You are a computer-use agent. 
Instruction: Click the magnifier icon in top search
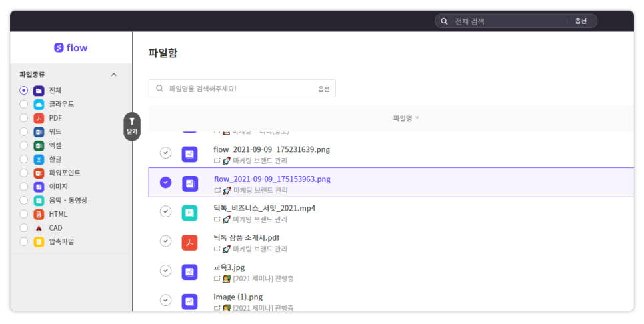(445, 21)
